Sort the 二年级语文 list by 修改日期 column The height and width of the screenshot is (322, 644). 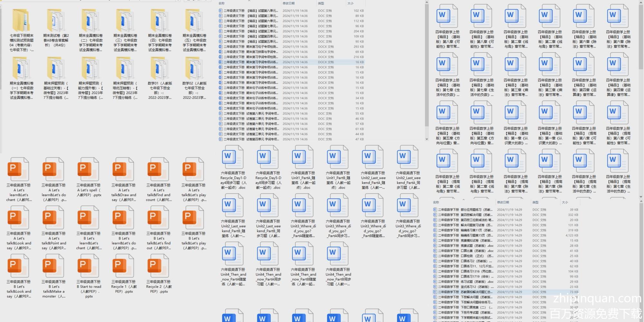point(289,4)
